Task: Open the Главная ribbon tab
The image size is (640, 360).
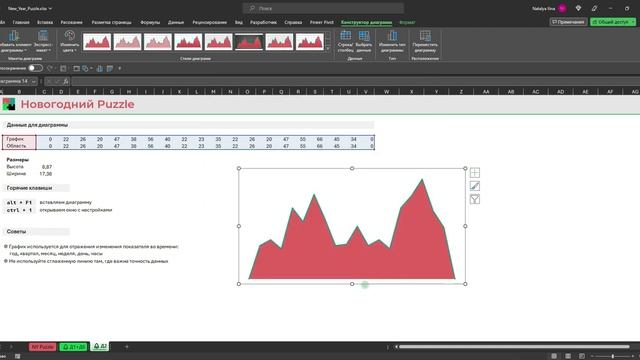Action: click(x=21, y=22)
